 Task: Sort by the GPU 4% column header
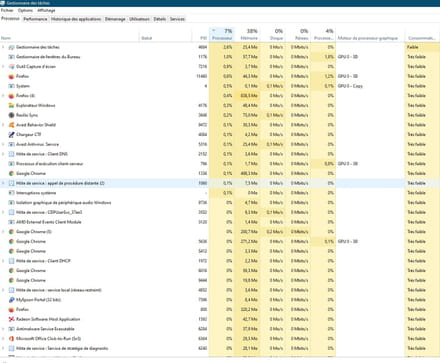[323, 35]
